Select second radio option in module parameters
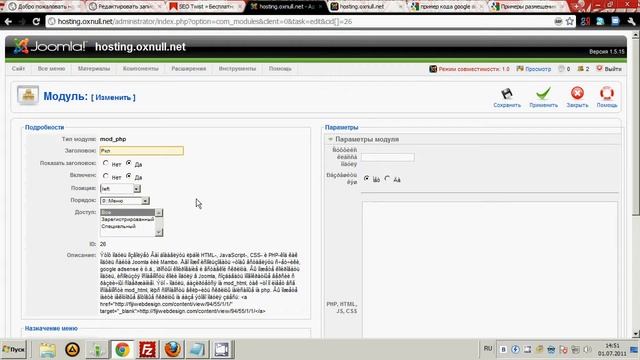The height and width of the screenshot is (360, 640). tap(387, 178)
